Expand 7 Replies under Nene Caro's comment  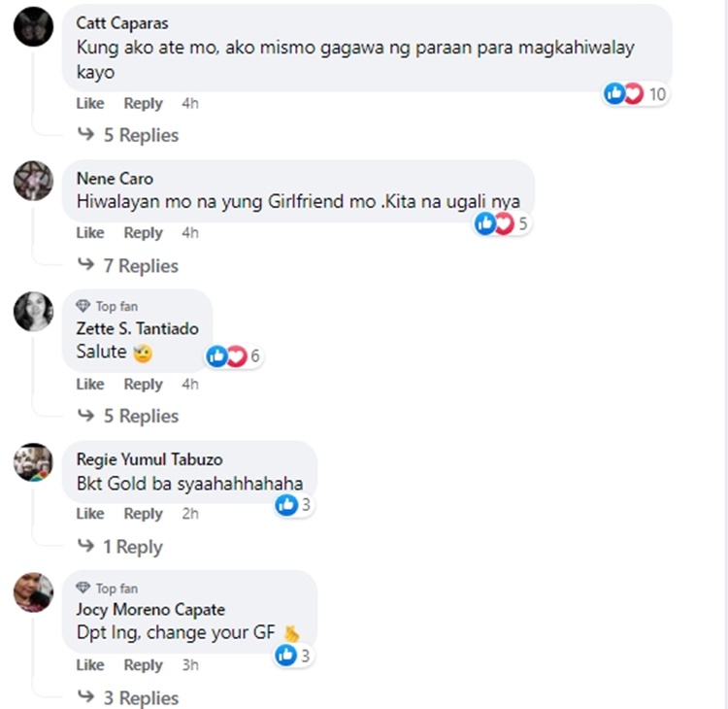tap(128, 266)
